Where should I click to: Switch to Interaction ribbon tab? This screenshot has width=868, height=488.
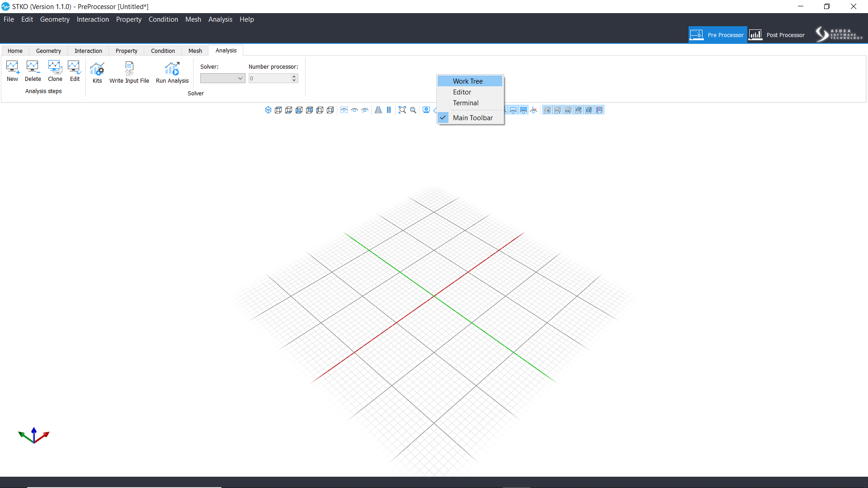(x=88, y=51)
